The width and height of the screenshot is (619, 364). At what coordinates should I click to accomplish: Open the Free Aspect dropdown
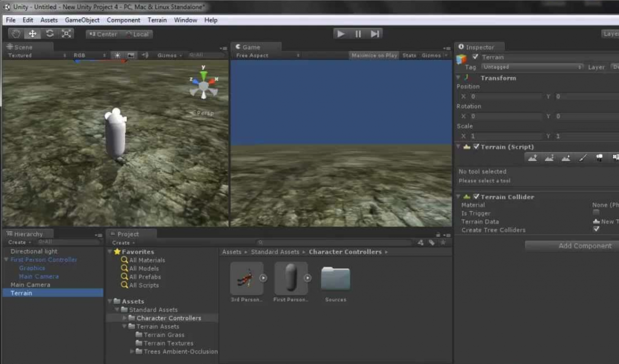pos(268,55)
